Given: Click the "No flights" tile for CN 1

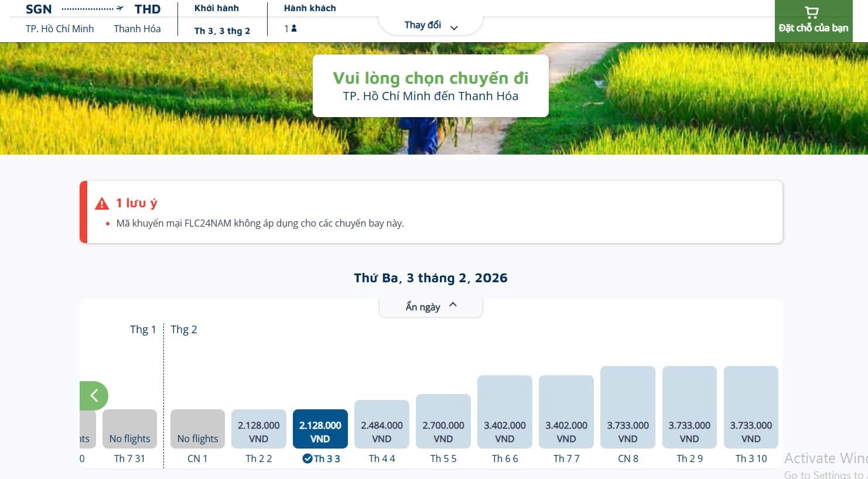Looking at the screenshot, I should (x=197, y=428).
